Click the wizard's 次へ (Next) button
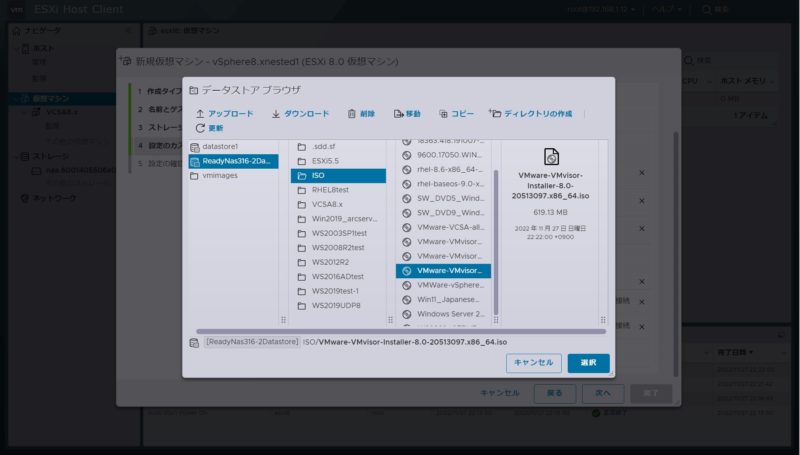Viewport: 800px width, 455px height. pyautogui.click(x=603, y=393)
